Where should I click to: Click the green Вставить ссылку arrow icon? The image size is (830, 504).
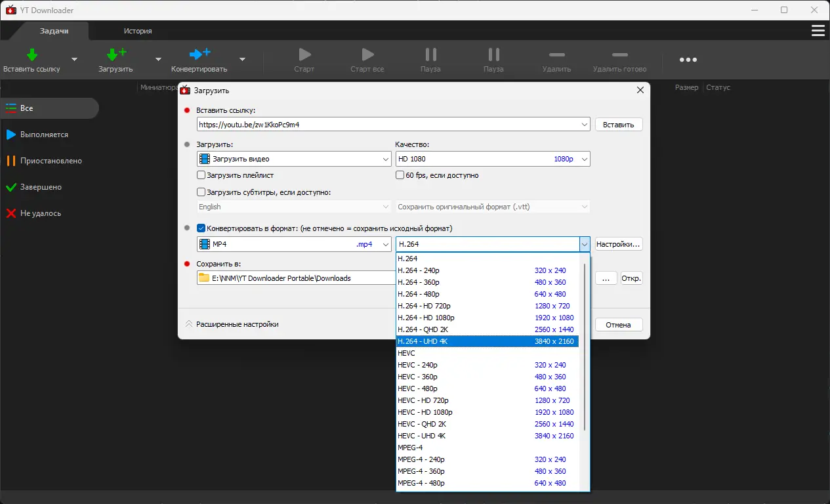(x=31, y=54)
